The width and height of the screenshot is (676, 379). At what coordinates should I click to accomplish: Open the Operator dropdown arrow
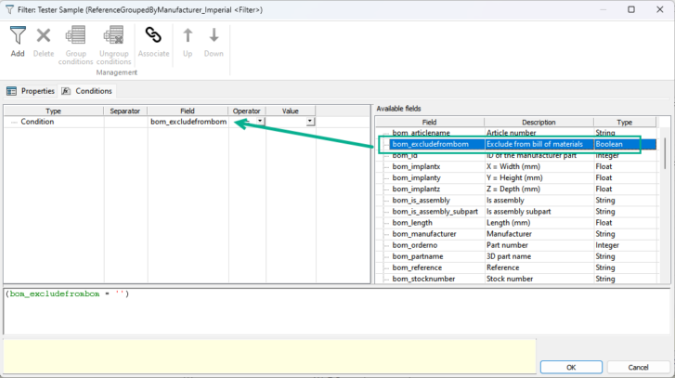(260, 122)
